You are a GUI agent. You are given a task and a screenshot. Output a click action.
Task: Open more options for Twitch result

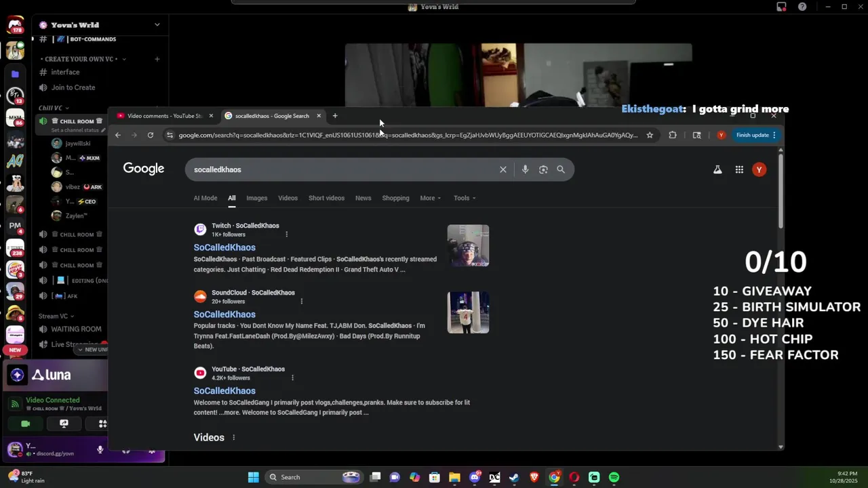point(286,235)
